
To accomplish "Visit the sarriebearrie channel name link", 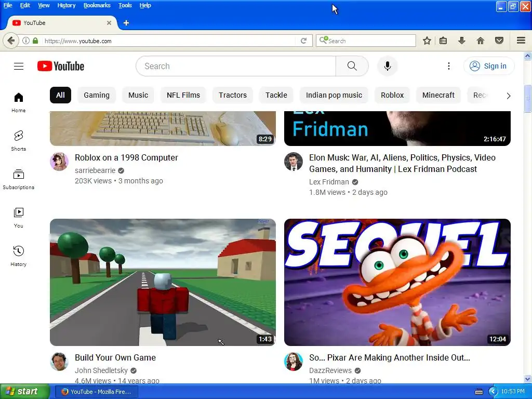I will pos(95,170).
